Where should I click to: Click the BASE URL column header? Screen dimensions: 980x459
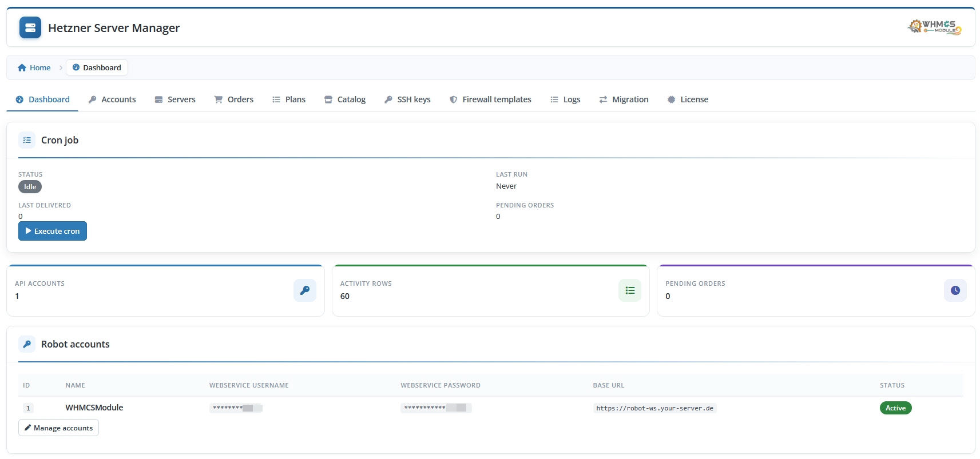[609, 385]
